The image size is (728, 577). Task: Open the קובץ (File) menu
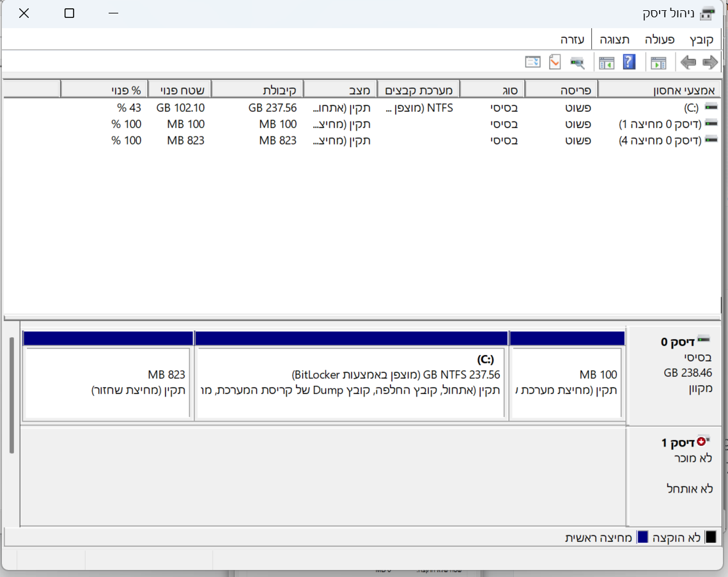pos(701,40)
